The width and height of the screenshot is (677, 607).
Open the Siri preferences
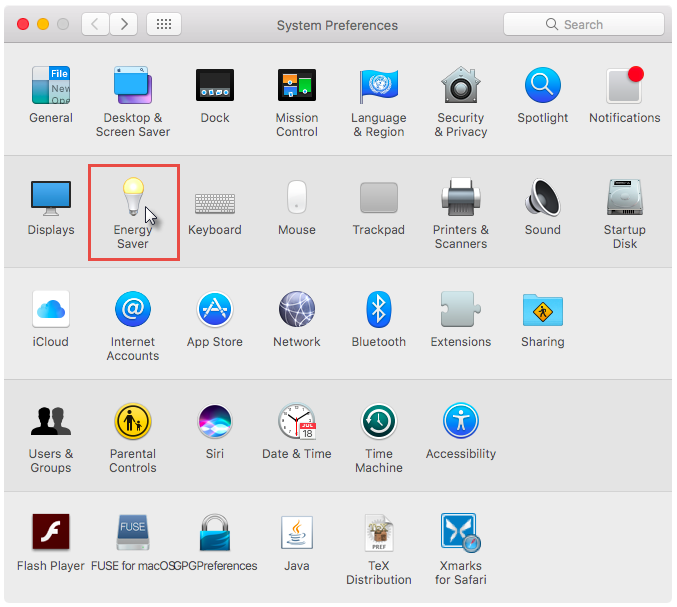tap(215, 422)
